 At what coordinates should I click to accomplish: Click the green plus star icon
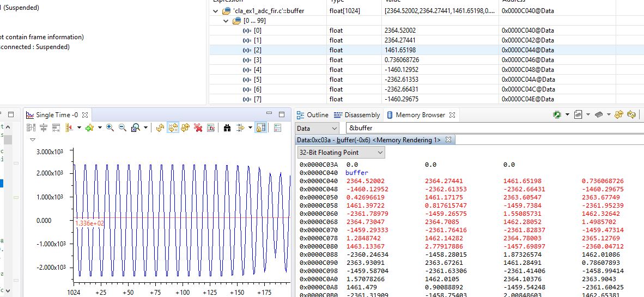click(x=89, y=128)
